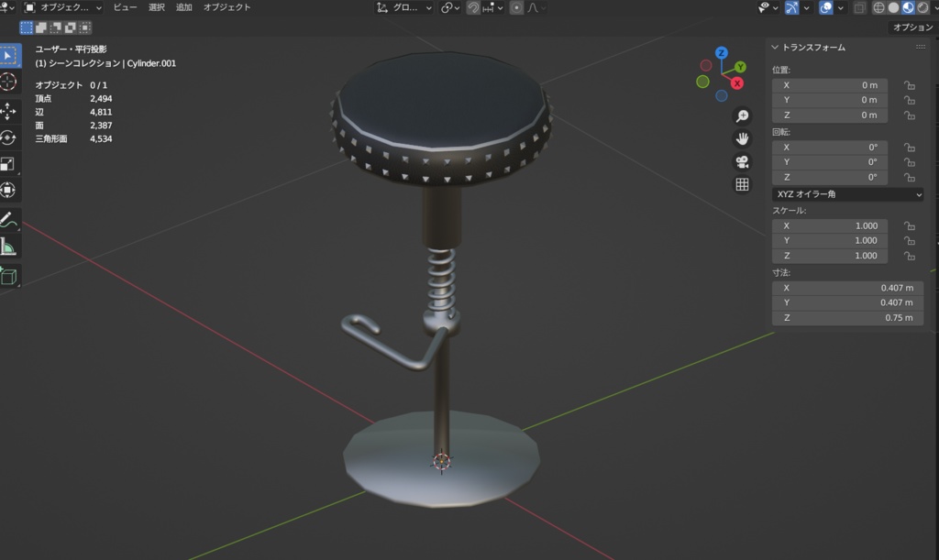Image resolution: width=939 pixels, height=560 pixels.
Task: Switch to Material Preview shading
Action: click(907, 7)
